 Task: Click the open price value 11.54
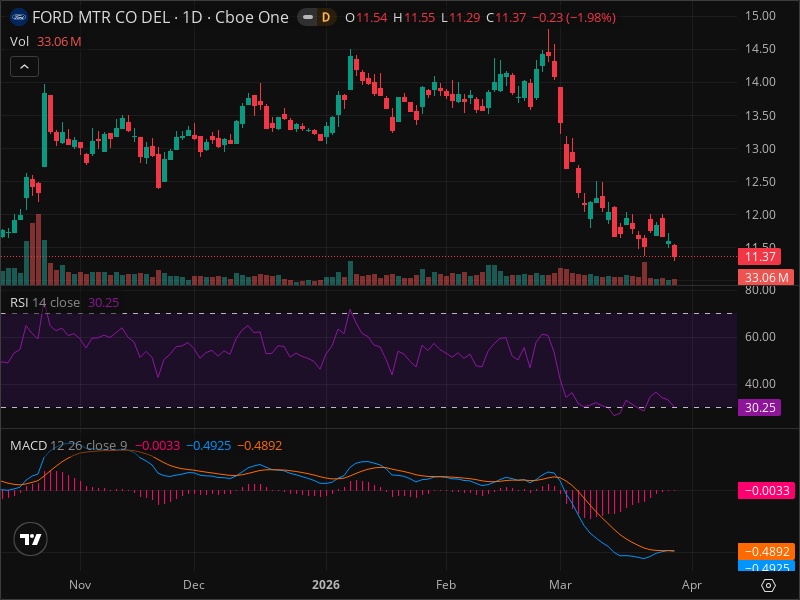pos(372,18)
